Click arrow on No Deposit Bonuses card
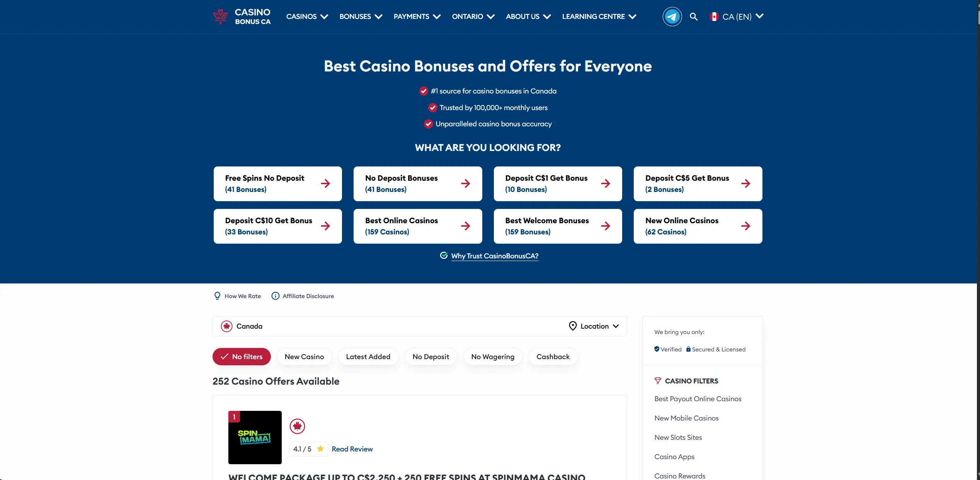This screenshot has height=480, width=980. [466, 183]
